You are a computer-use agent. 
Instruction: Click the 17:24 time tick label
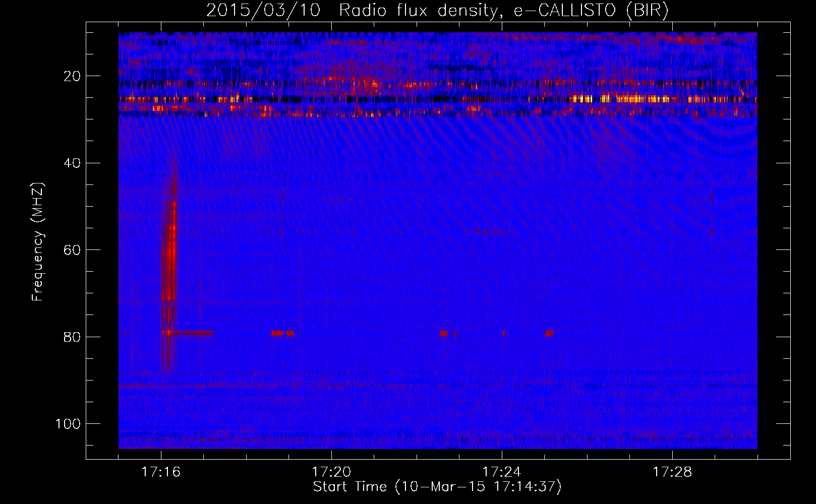pos(502,472)
